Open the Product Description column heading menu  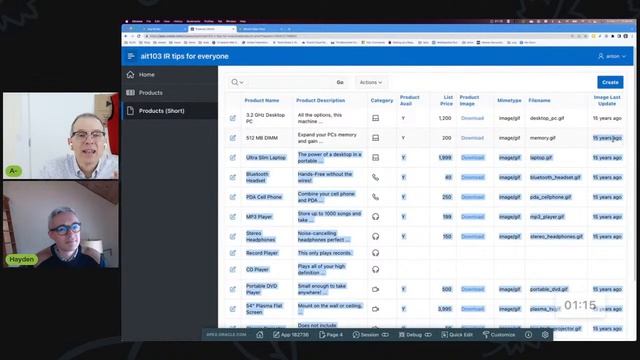tap(320, 100)
